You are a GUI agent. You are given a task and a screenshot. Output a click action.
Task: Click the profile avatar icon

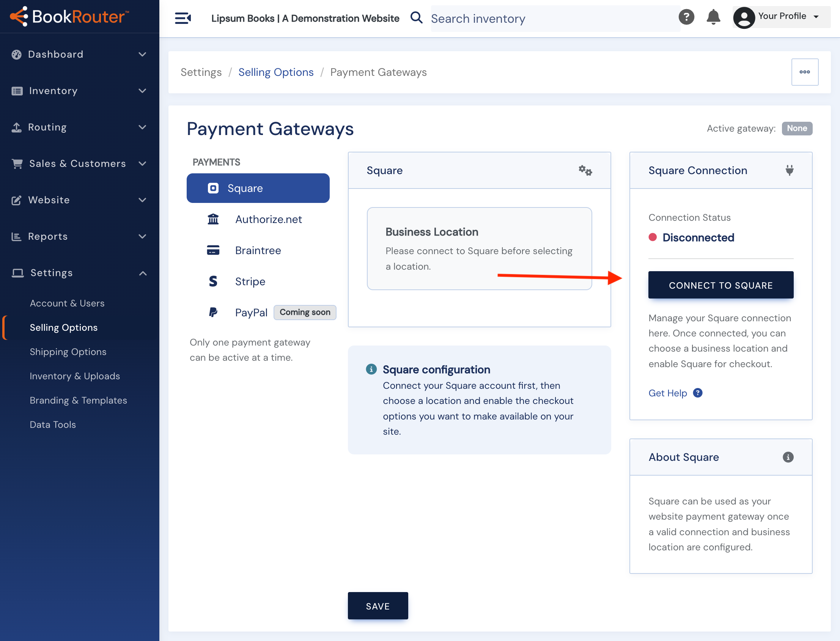point(744,17)
